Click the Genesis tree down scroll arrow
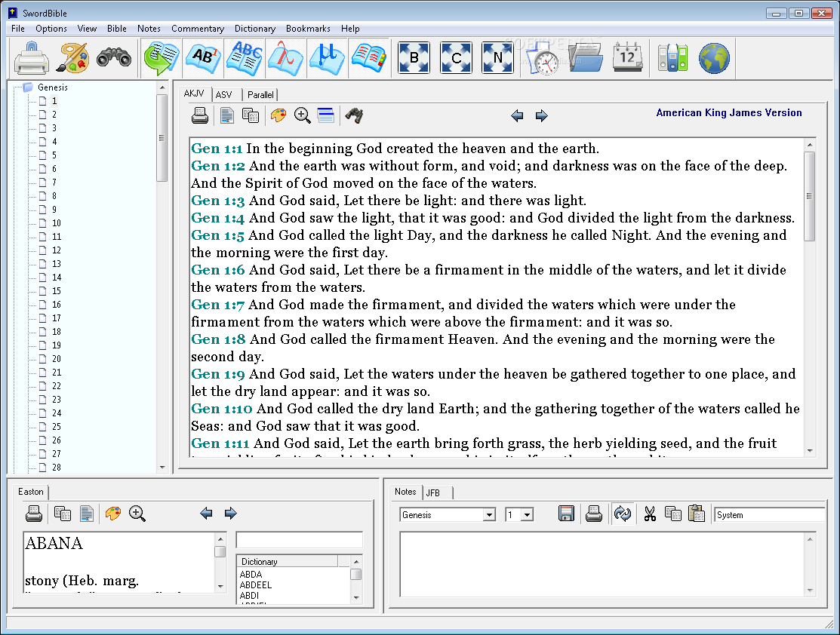Image resolution: width=840 pixels, height=635 pixels. point(162,468)
